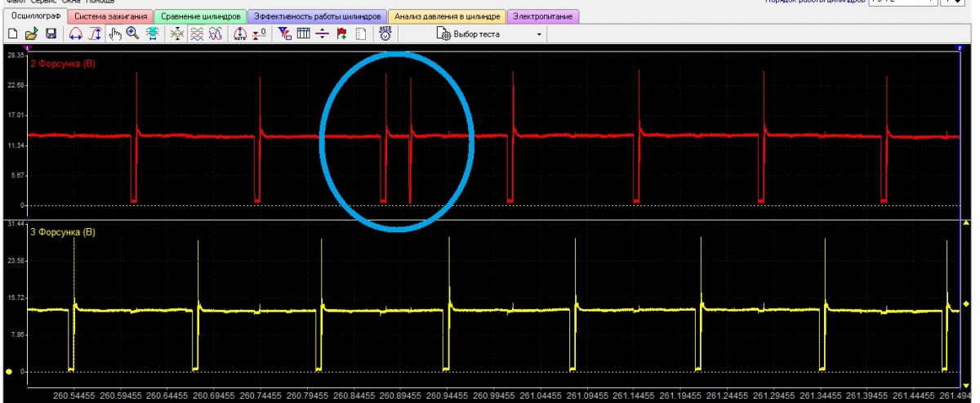Select the hand pan tool
Image resolution: width=980 pixels, height=403 pixels.
(x=114, y=34)
